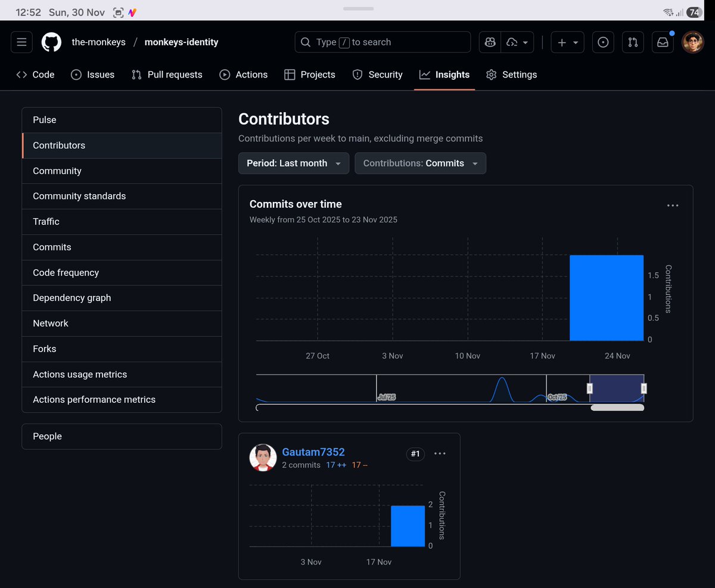Click the 17 -- deletions text

pyautogui.click(x=359, y=465)
